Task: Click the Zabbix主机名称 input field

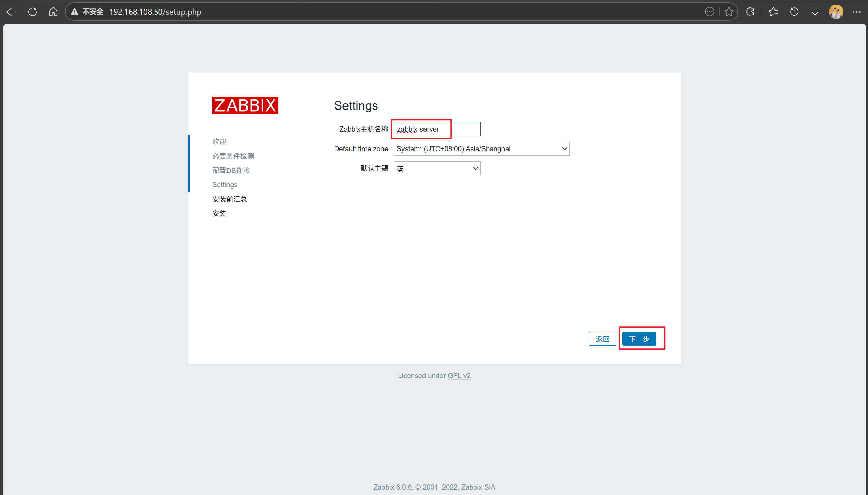Action: pyautogui.click(x=437, y=129)
